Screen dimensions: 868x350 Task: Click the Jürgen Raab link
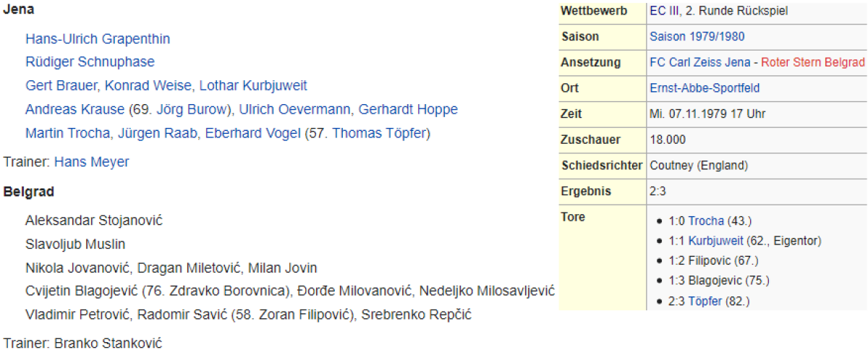point(150,134)
